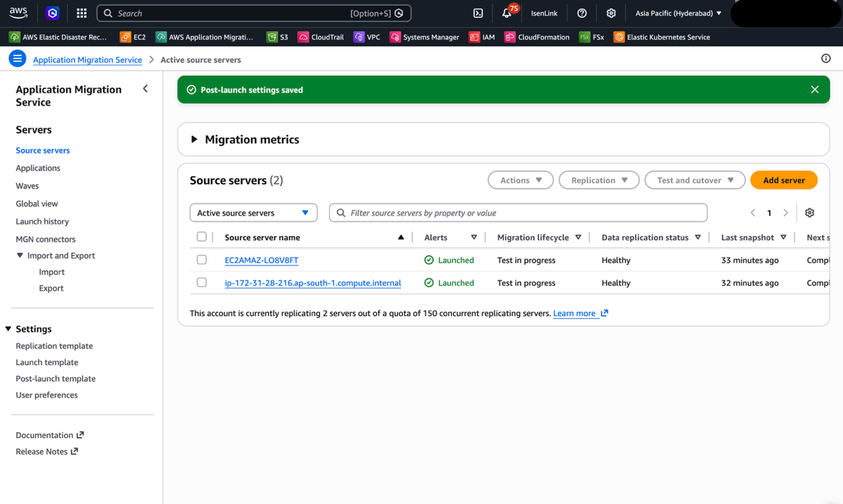Open the services grid menu icon

click(81, 13)
